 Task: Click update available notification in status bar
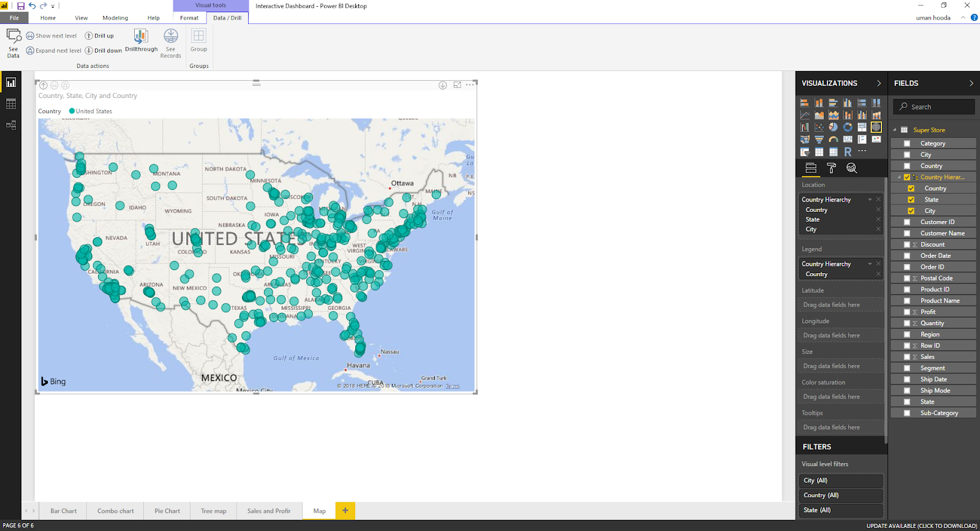[921, 525]
